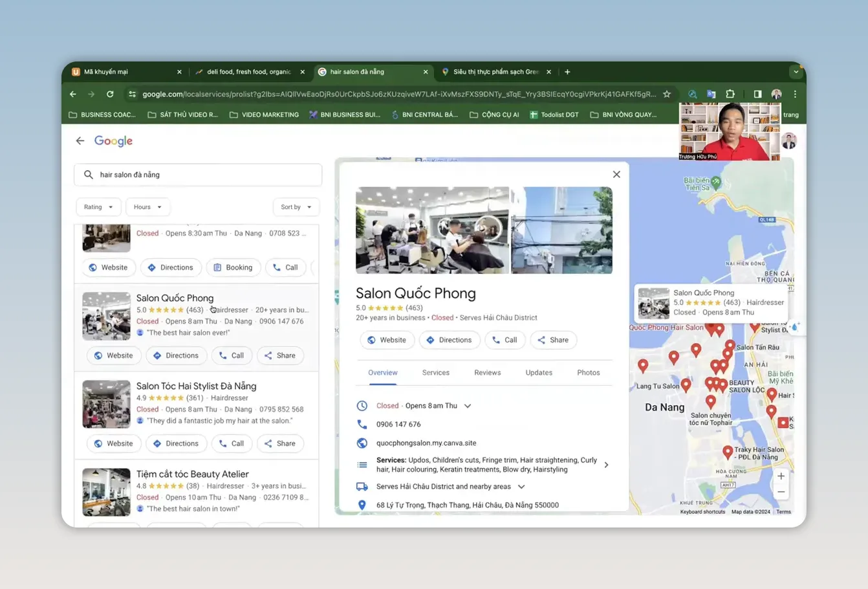Click the Bãi biển Tiên Sa map marker
Screen dimensions: 868x589
716,183
